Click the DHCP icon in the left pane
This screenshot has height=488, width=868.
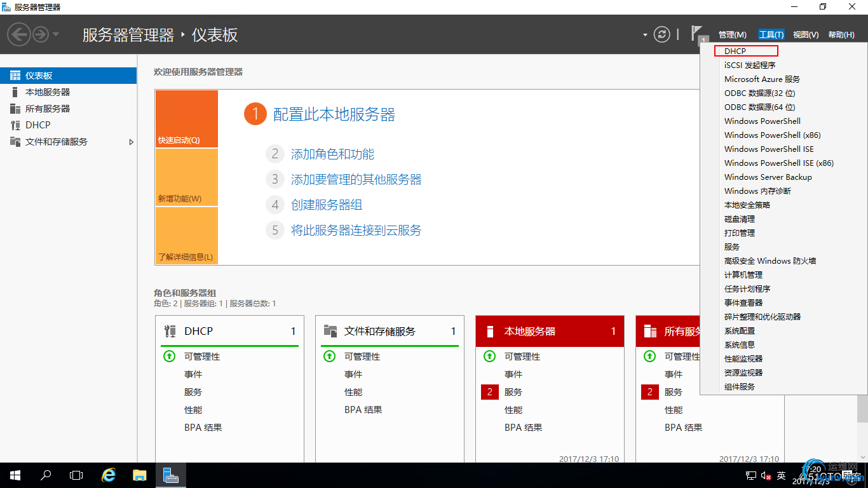point(15,125)
